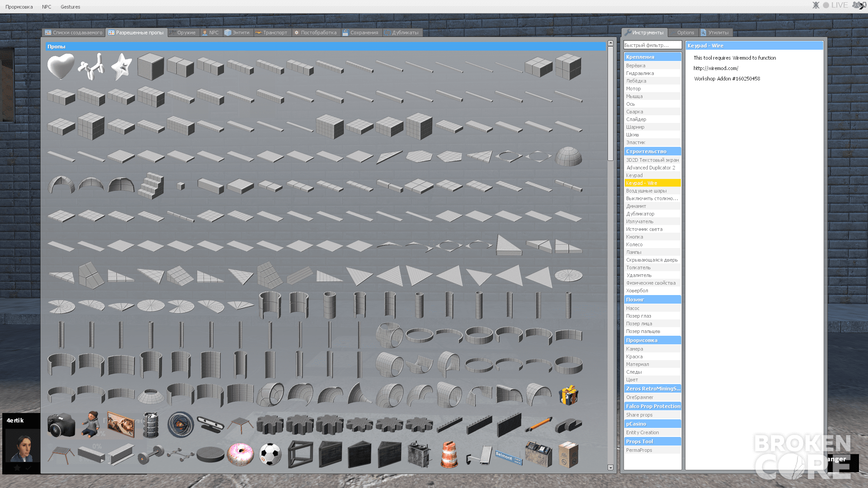Click the props list scroll up arrow
This screenshot has width=868, height=488.
[610, 43]
